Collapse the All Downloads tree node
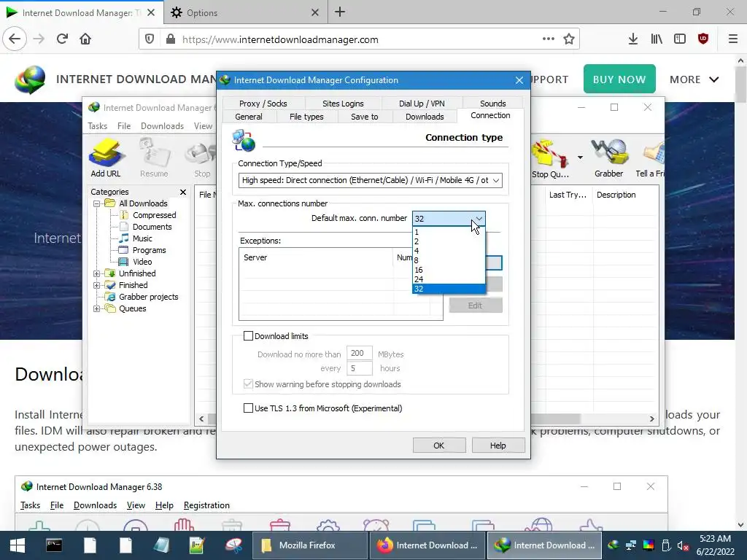 coord(97,203)
